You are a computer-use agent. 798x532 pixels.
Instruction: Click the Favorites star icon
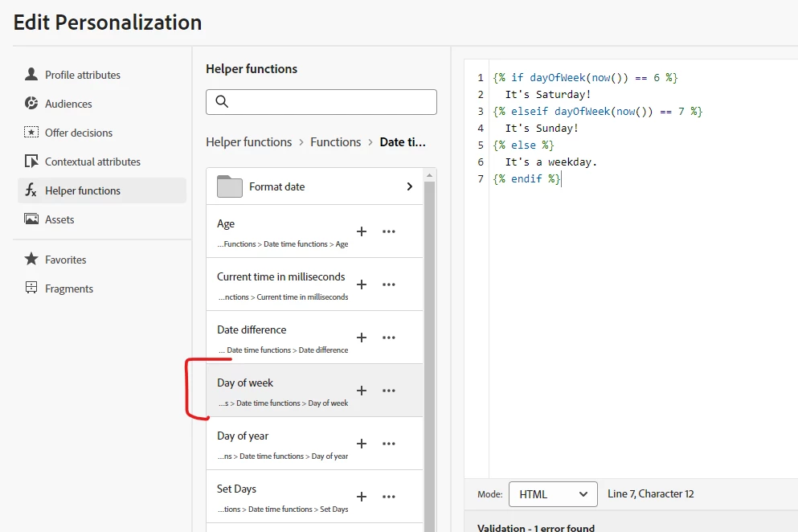click(31, 259)
